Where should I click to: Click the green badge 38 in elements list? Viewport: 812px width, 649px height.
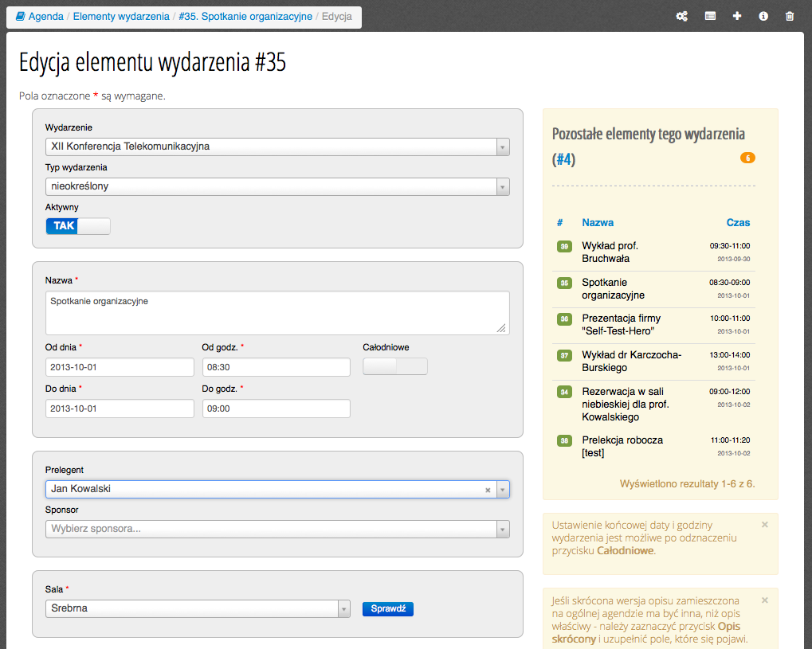click(564, 441)
